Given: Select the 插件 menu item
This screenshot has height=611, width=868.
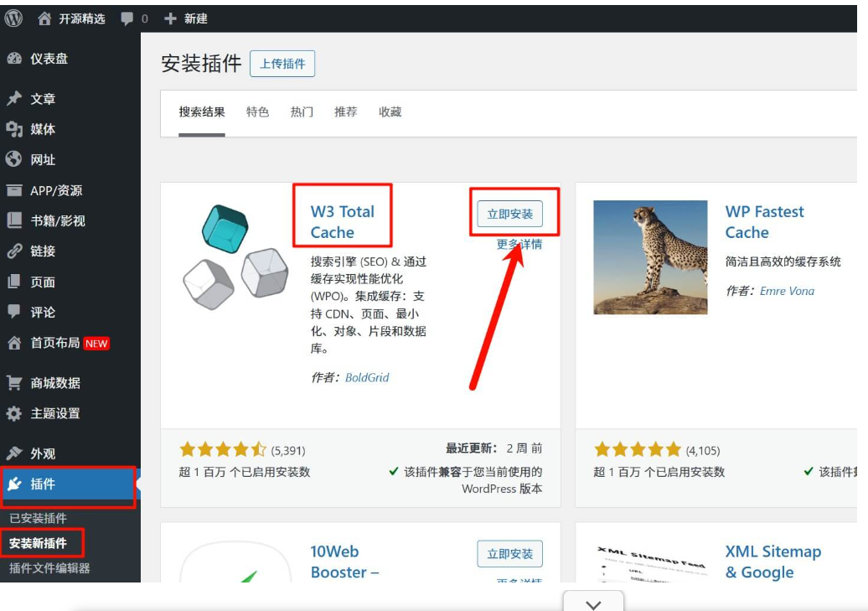Looking at the screenshot, I should pos(70,484).
